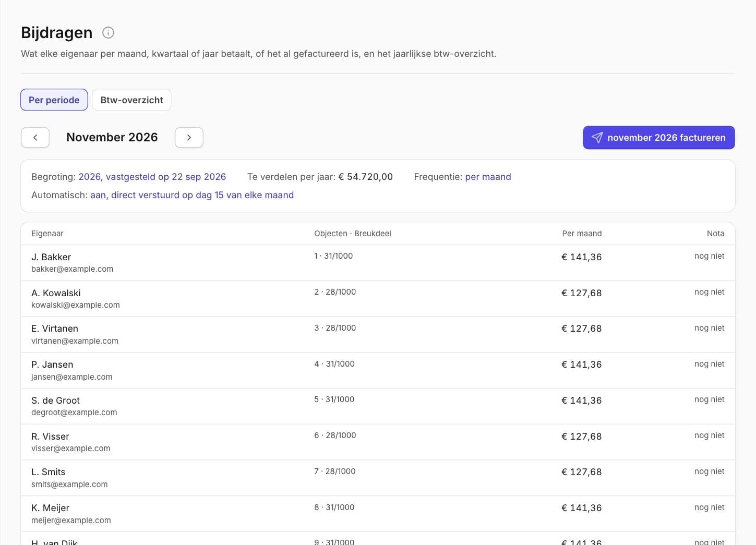
Task: Select owner K. Meijer
Action: click(x=50, y=508)
